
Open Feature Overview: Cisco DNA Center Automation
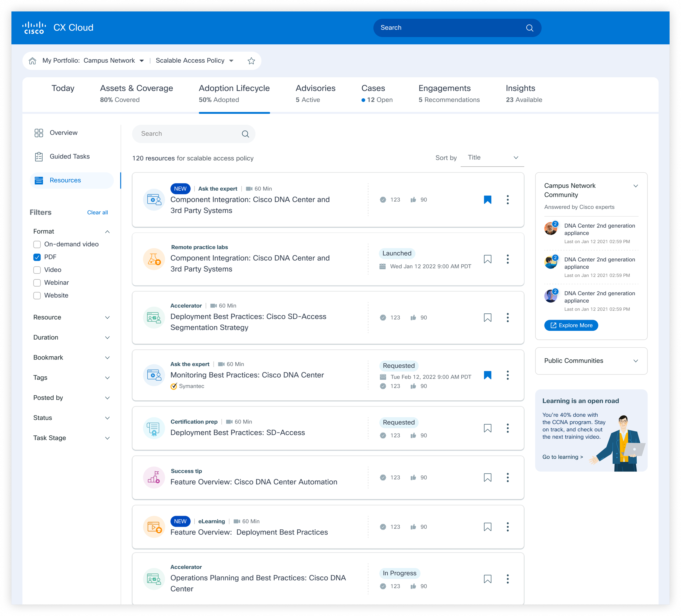click(x=254, y=482)
